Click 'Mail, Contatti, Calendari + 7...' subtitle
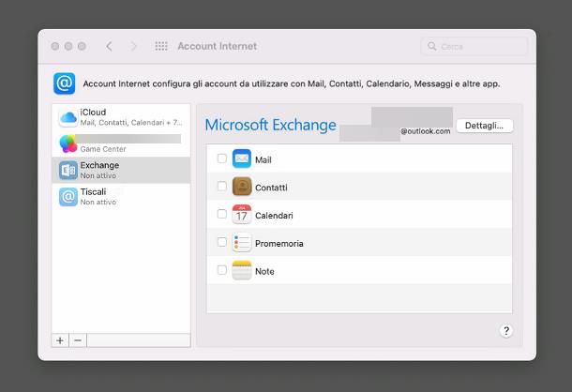This screenshot has width=572, height=392. [x=131, y=122]
